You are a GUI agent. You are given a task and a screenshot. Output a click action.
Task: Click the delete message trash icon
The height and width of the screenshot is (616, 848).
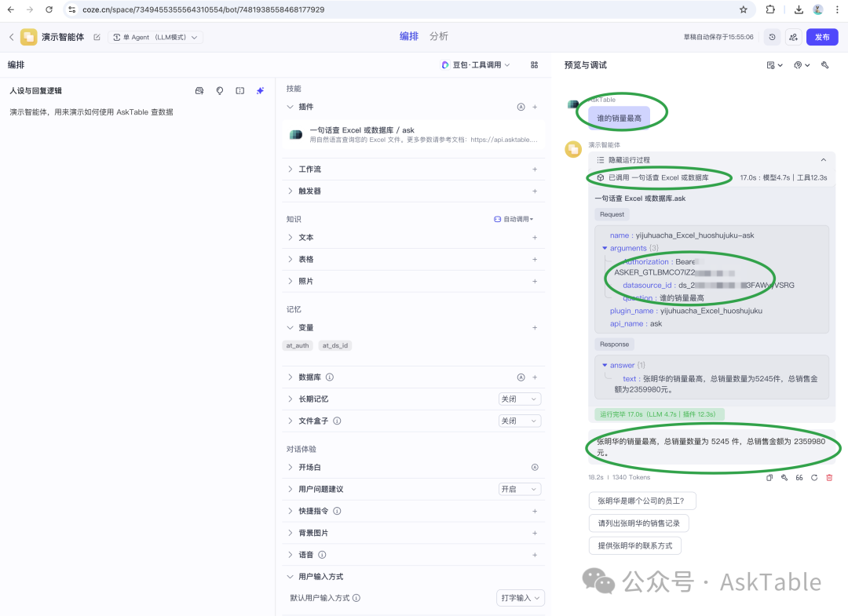(x=829, y=477)
